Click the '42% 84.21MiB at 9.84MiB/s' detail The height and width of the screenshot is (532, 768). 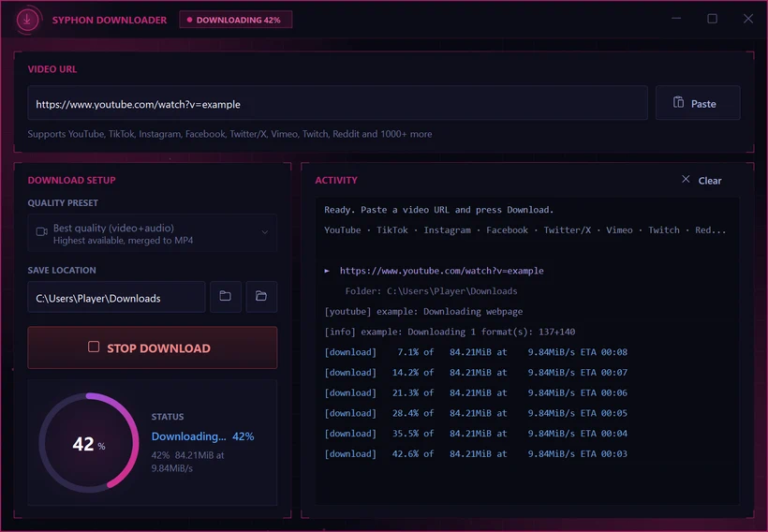tap(187, 462)
